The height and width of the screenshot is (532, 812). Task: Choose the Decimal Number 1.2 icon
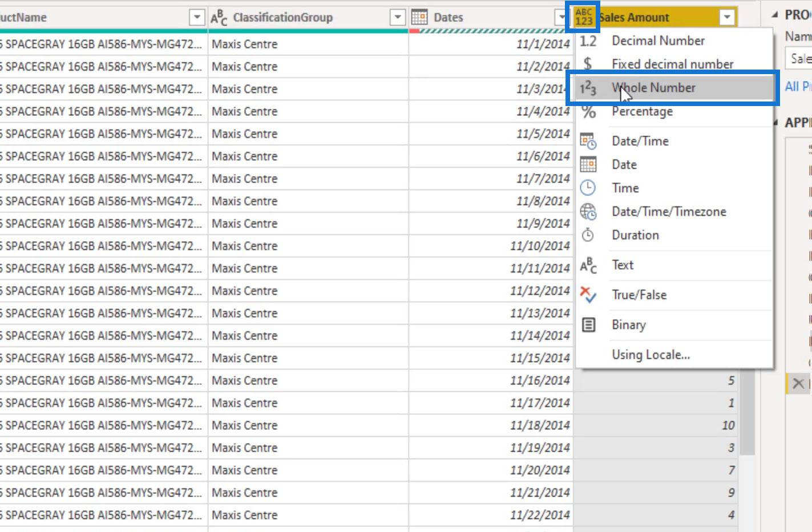588,41
